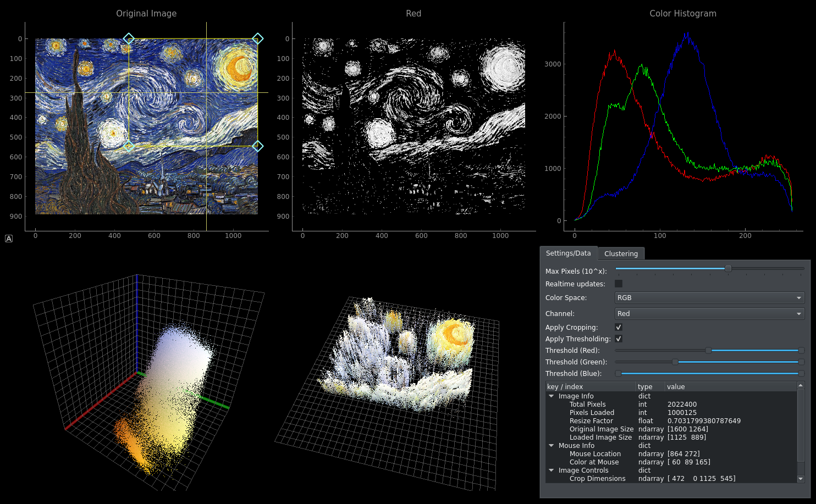Select the Original Image Size row
Image resolution: width=816 pixels, height=504 pixels.
click(x=671, y=429)
